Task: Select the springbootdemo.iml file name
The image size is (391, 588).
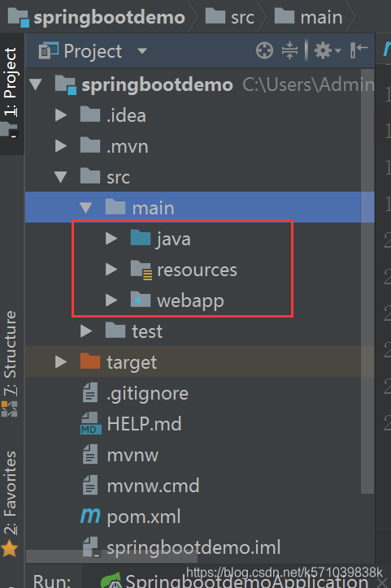Action: [193, 548]
